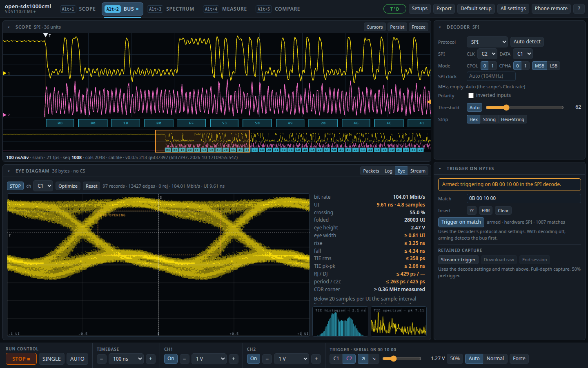Set trigger source to C1
Viewport: 588px width, 368px height.
coord(336,359)
